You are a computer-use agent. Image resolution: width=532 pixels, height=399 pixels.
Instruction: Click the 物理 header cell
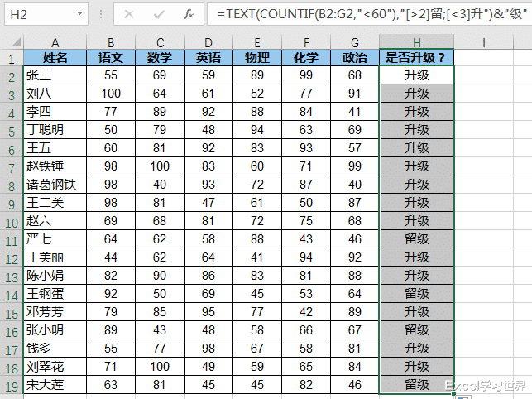click(x=257, y=58)
